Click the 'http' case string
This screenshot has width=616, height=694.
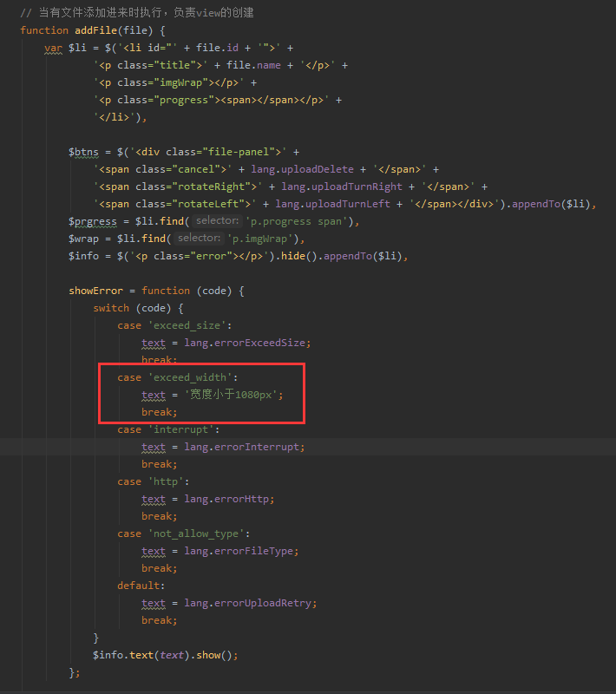pos(166,481)
